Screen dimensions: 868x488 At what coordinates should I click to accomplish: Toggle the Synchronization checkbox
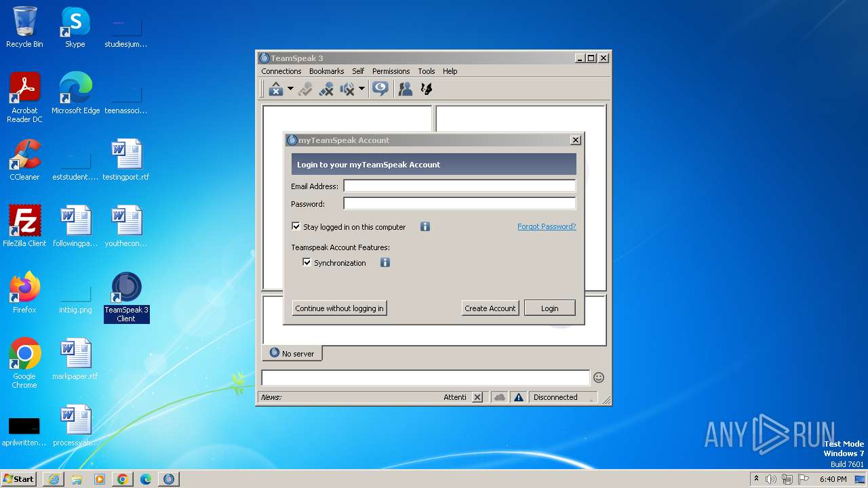pos(307,262)
